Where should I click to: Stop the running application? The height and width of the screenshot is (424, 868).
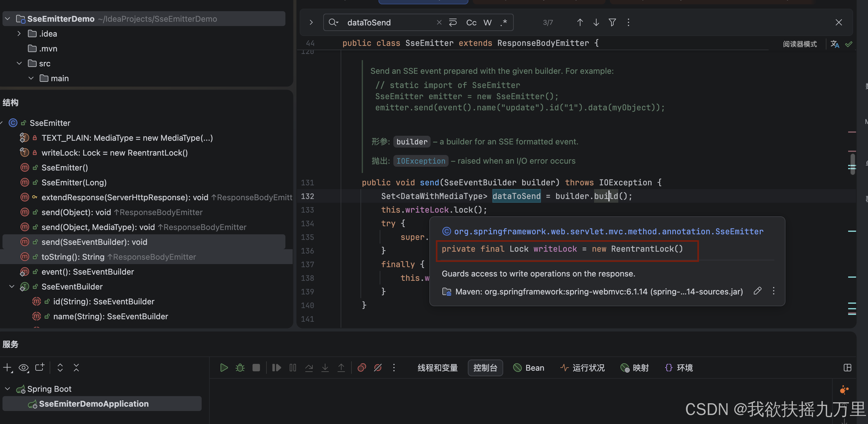[256, 367]
